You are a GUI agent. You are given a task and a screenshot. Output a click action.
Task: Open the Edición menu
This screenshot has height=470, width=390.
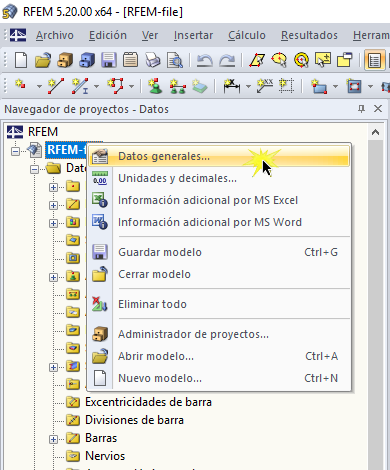click(x=108, y=35)
